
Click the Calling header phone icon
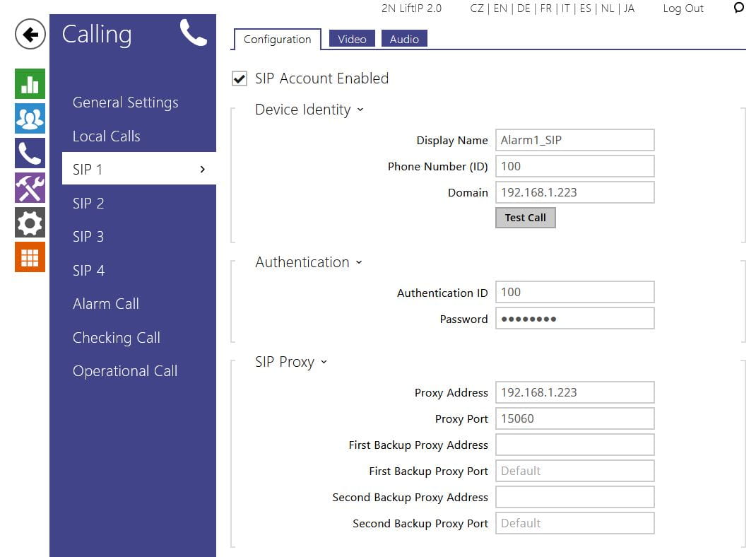click(x=194, y=33)
